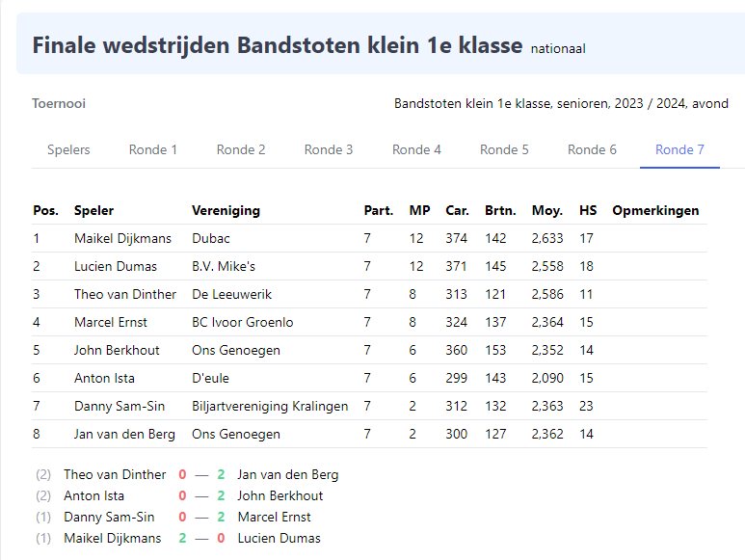Click the MP column header
This screenshot has width=745, height=560.
(x=419, y=210)
